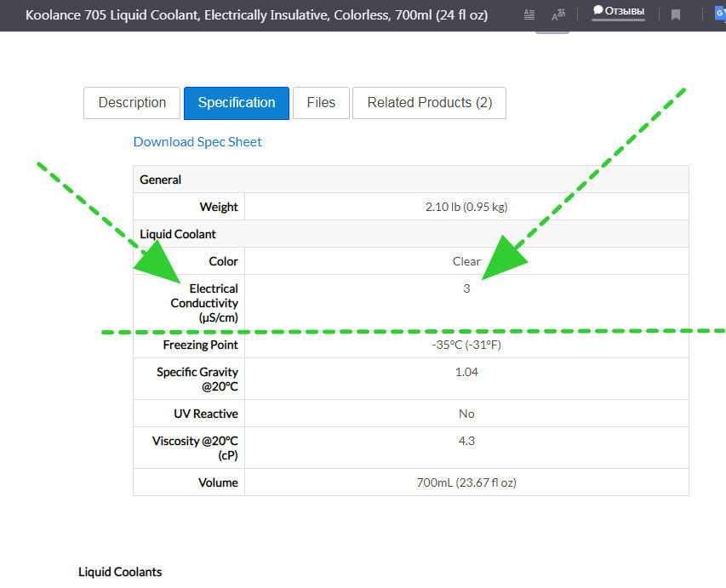
Task: Bookmark this page with the bookmark icon
Action: [676, 14]
